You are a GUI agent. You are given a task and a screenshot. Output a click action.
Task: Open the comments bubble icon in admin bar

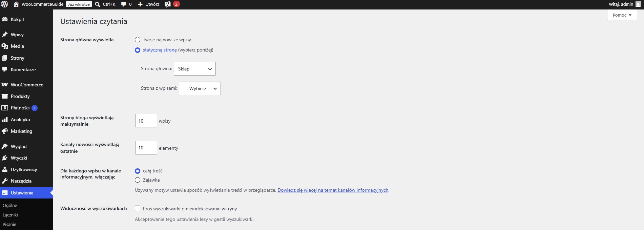[x=124, y=4]
